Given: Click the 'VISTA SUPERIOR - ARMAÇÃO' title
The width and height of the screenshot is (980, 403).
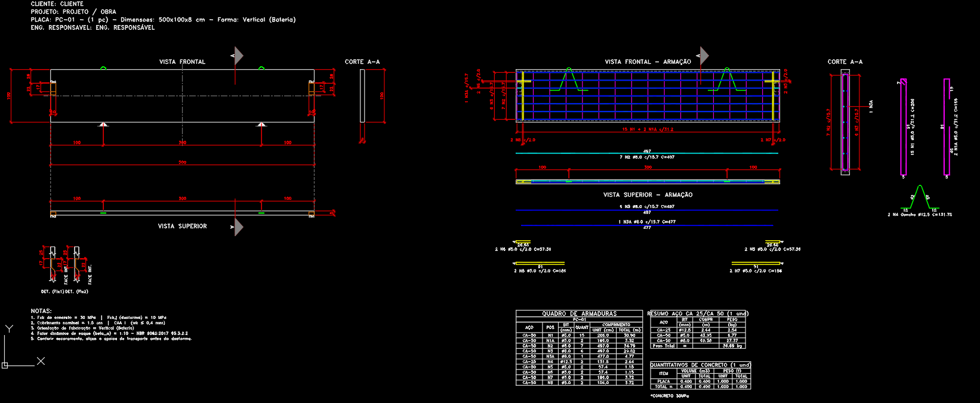Looking at the screenshot, I should tap(648, 194).
